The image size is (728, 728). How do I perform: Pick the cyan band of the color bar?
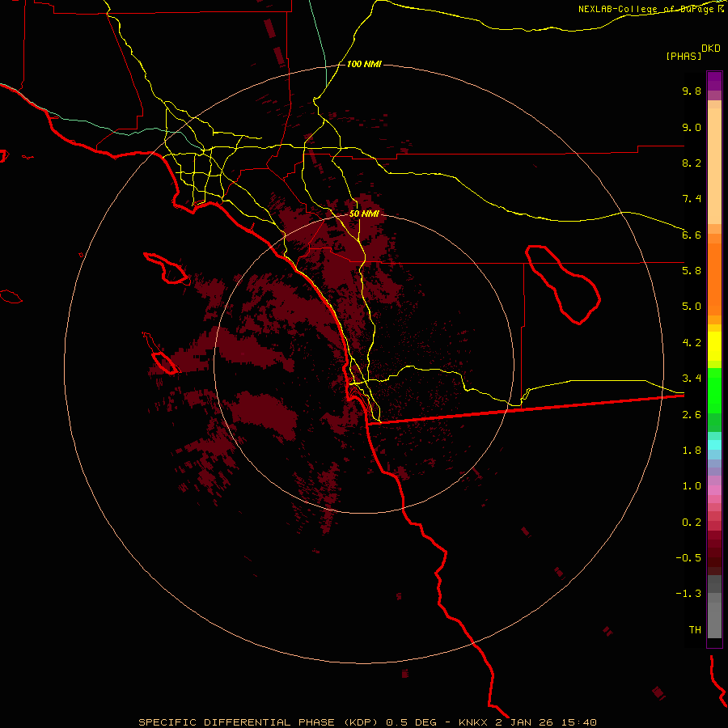click(x=714, y=445)
